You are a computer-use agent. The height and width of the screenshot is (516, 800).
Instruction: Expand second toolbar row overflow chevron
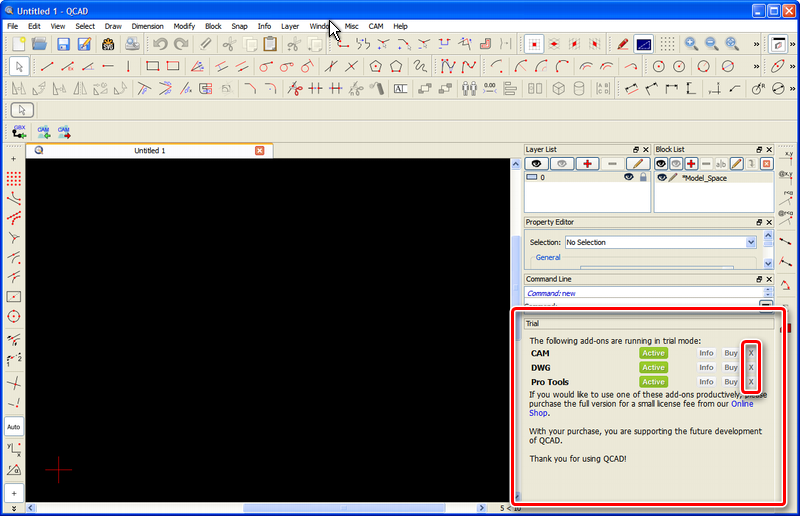point(756,66)
